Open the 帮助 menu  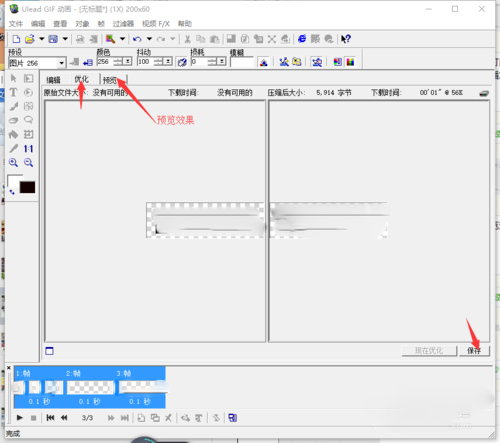point(185,24)
